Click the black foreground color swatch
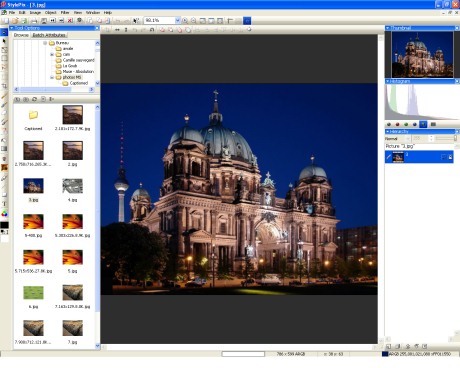The image size is (460, 368). click(4, 225)
